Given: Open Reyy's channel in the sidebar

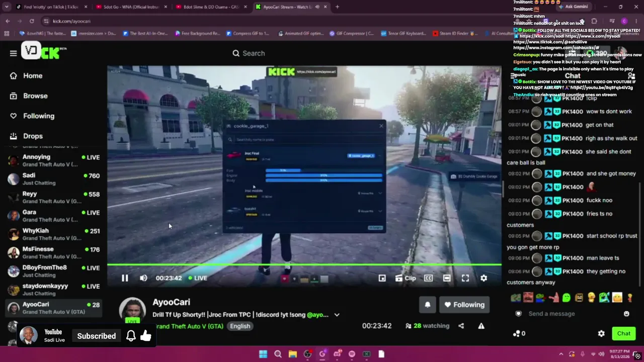Looking at the screenshot, I should point(54,197).
